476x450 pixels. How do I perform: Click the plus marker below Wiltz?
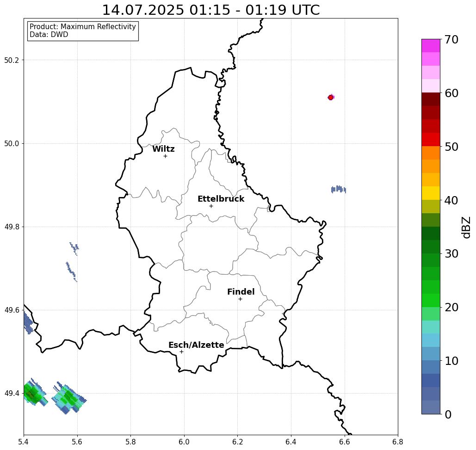click(165, 156)
